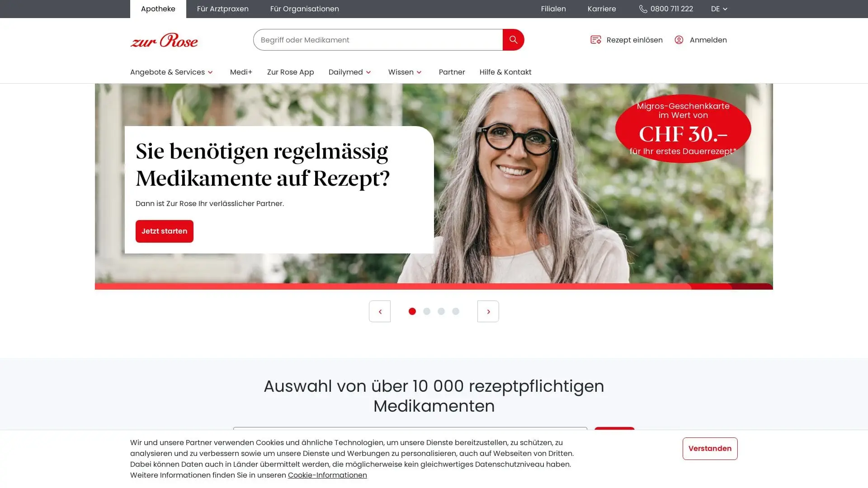868x488 pixels.
Task: Open the Dailymed dropdown menu
Action: (350, 72)
